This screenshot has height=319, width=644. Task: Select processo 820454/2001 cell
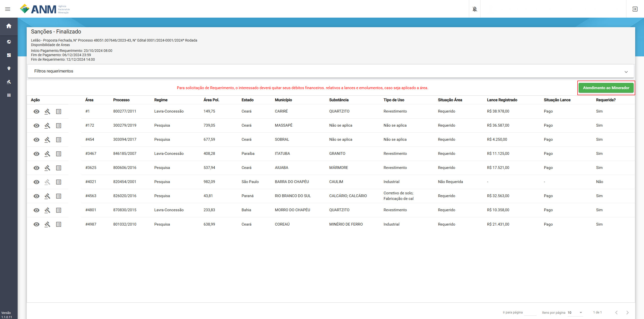pyautogui.click(x=125, y=182)
